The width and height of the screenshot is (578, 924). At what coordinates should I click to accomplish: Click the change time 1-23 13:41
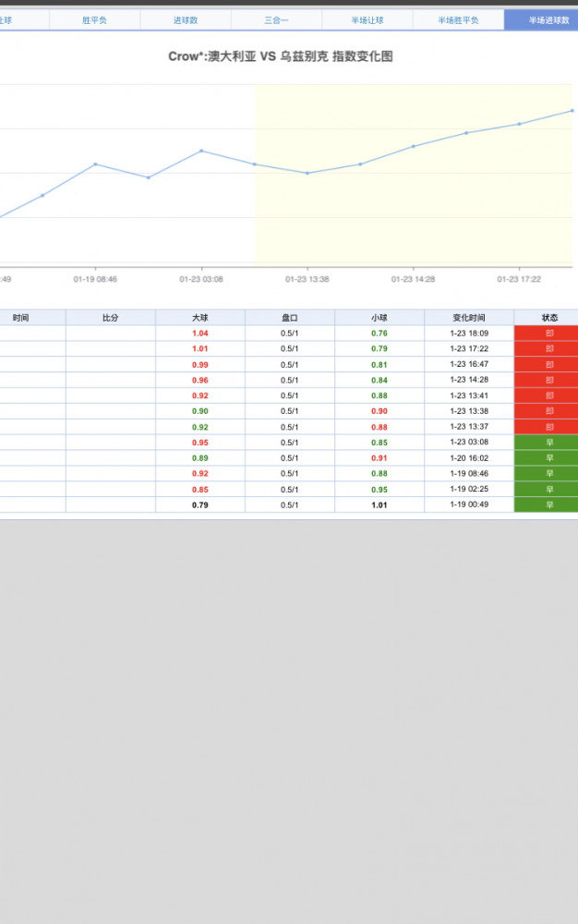click(469, 395)
